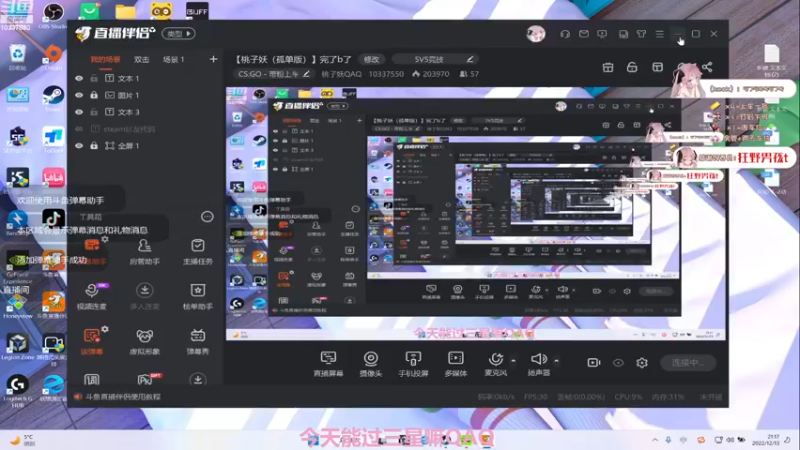Open the 虚拟形象 virtual avatar tool
The width and height of the screenshot is (800, 450).
tap(144, 342)
